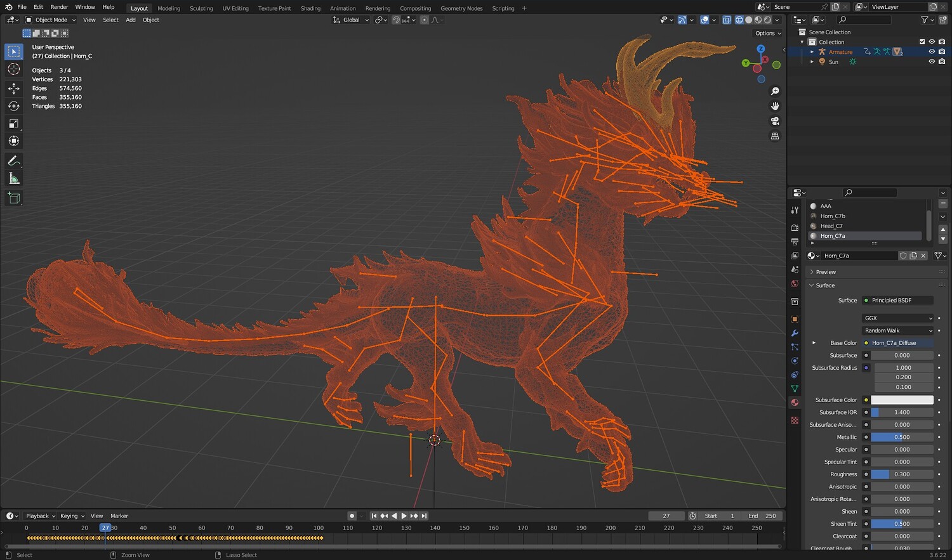The image size is (952, 560).
Task: Open the timeline Playback popover
Action: tap(40, 516)
